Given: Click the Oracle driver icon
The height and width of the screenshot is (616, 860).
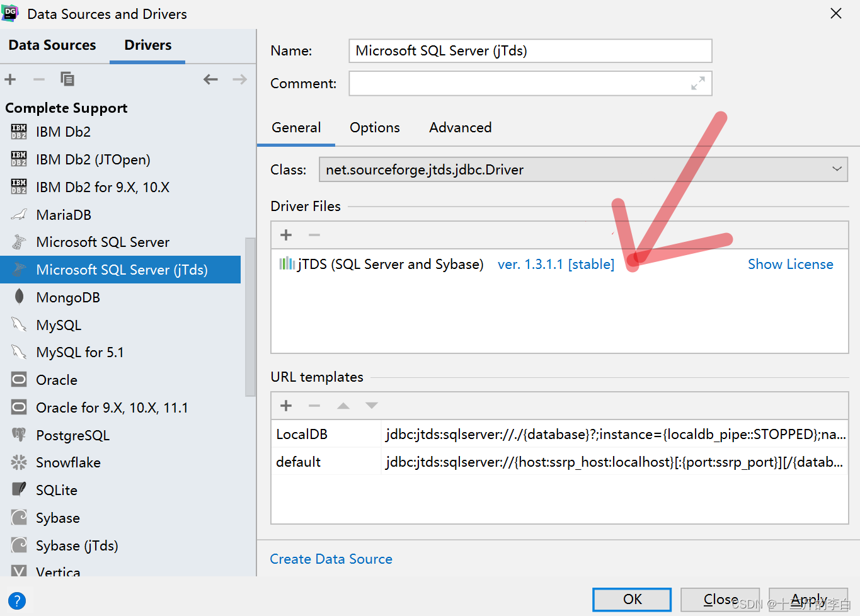Looking at the screenshot, I should (x=19, y=380).
